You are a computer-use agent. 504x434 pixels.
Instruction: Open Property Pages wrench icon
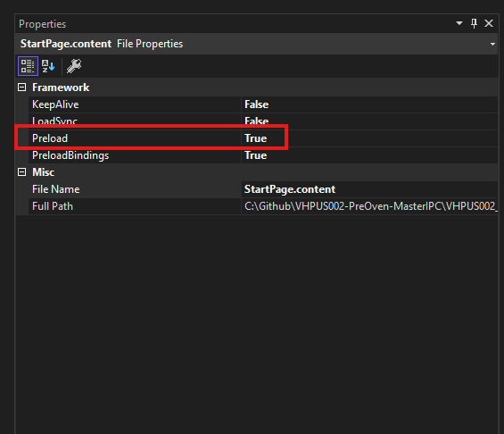[74, 66]
